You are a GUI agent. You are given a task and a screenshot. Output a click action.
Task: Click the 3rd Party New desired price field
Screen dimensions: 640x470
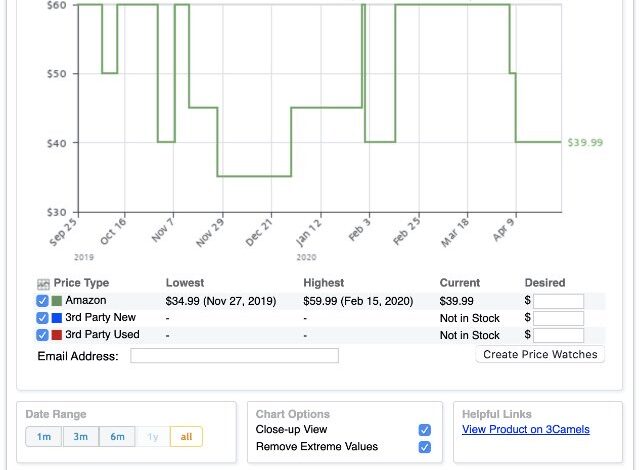click(x=558, y=318)
